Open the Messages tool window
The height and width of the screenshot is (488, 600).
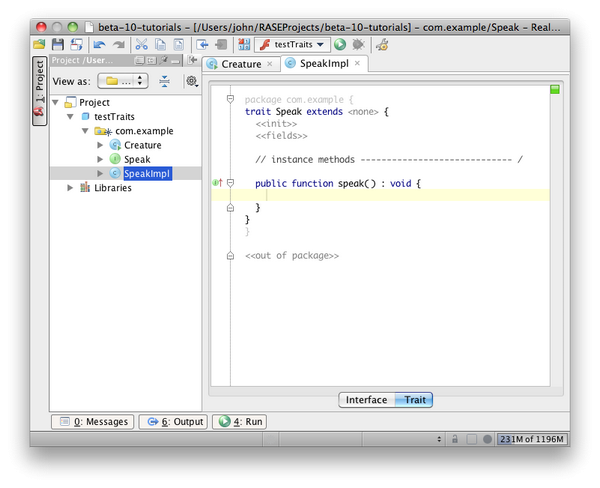(x=93, y=422)
